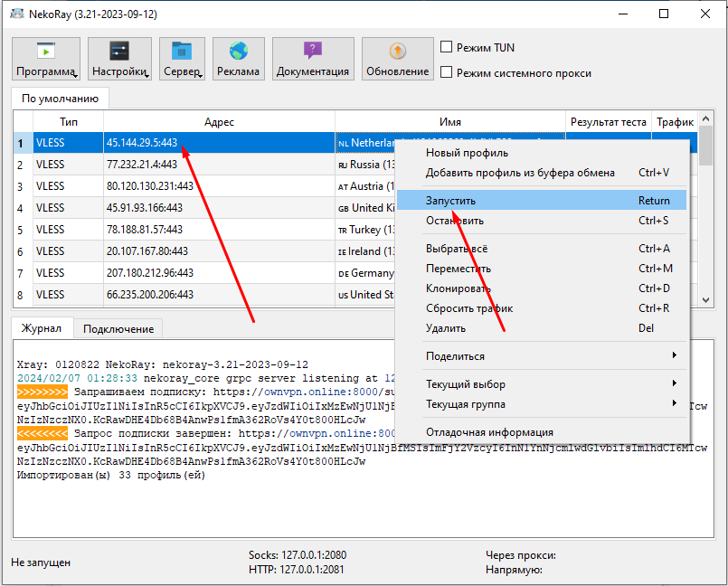Open Документация help button
Screen dimensions: 728x586
[x=313, y=59]
